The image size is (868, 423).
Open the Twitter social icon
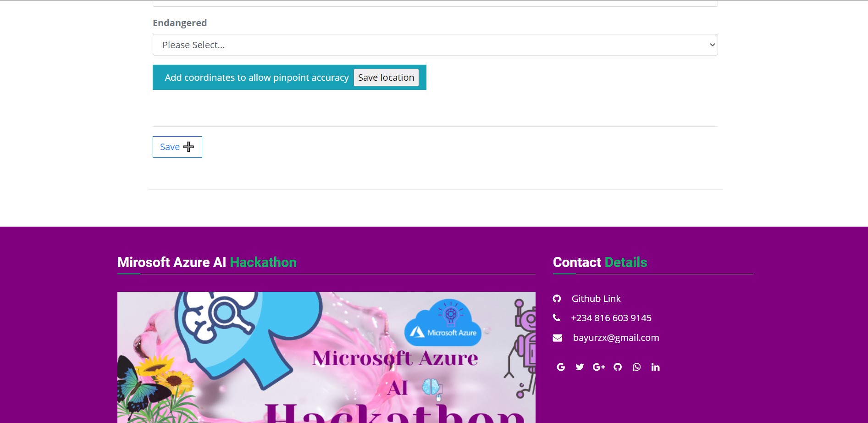point(580,367)
